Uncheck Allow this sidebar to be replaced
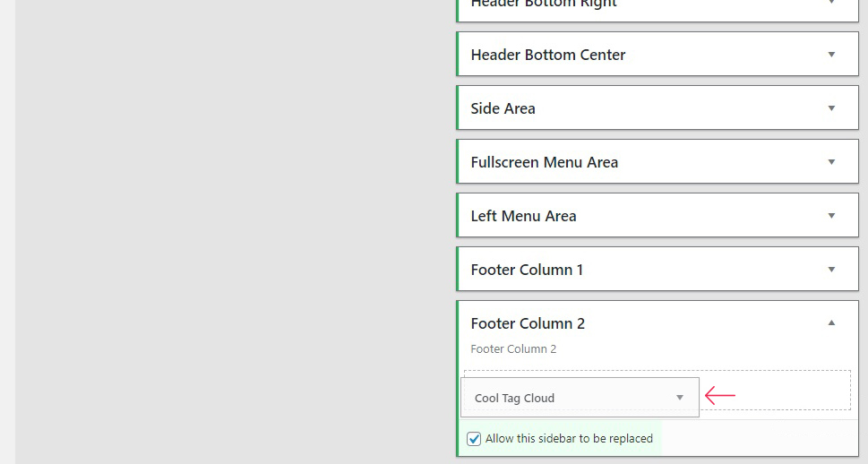The image size is (868, 464). (x=474, y=439)
